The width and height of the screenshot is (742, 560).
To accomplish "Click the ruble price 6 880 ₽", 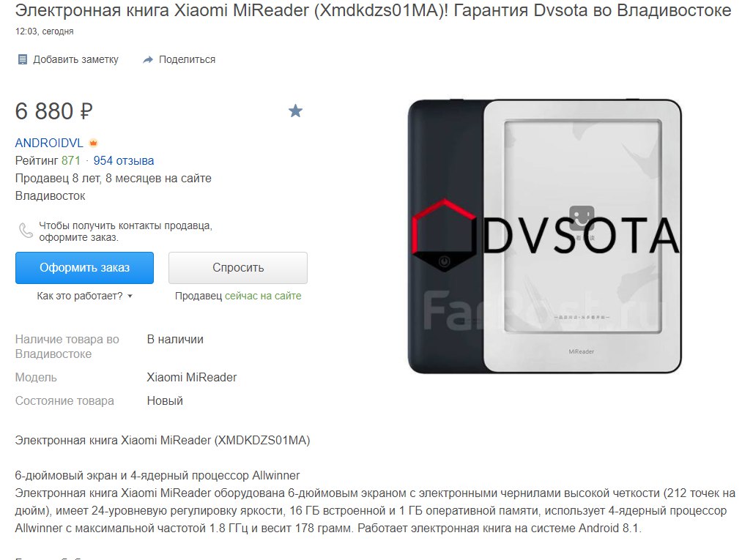I will [x=54, y=111].
